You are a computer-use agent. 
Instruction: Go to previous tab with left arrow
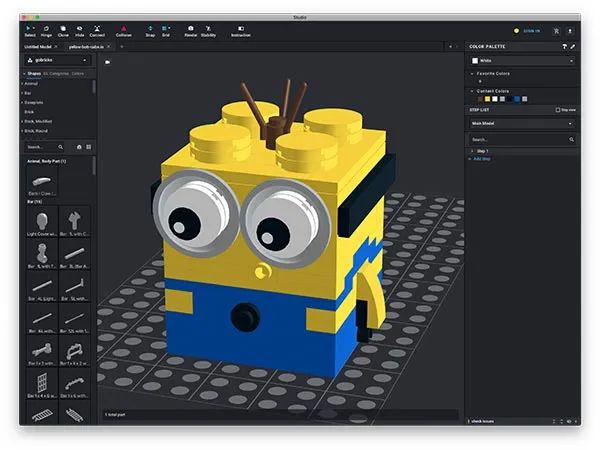pos(450,47)
